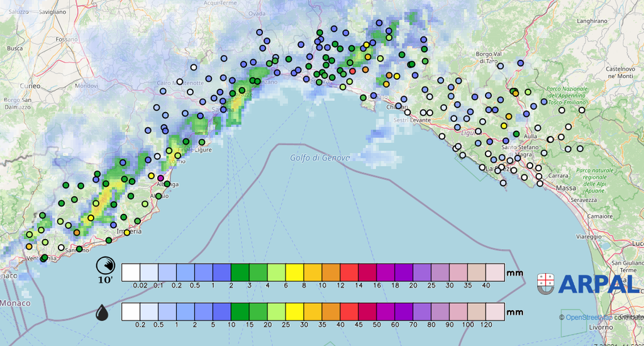
Task: Select the 60 mm purple swatch in raindrop legend
Action: pos(404,311)
